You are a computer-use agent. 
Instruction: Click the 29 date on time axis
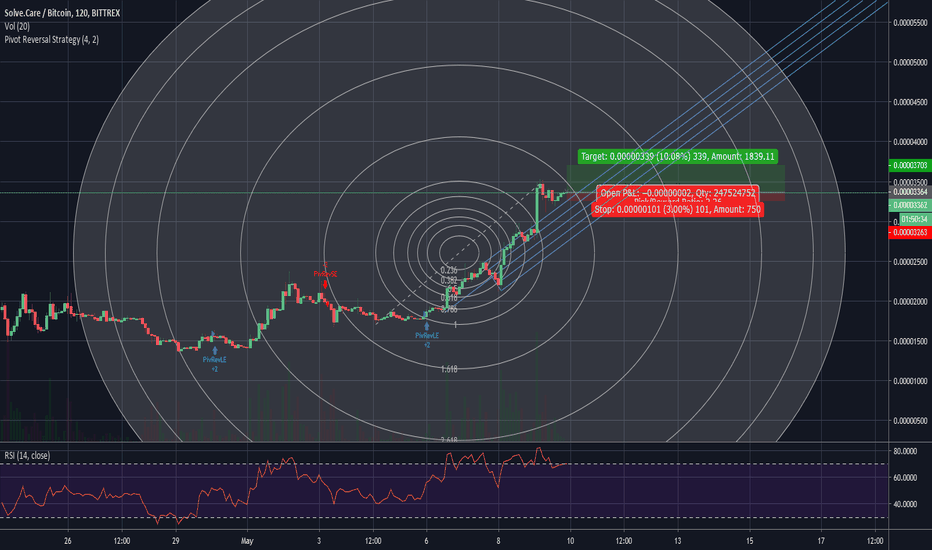coord(175,541)
